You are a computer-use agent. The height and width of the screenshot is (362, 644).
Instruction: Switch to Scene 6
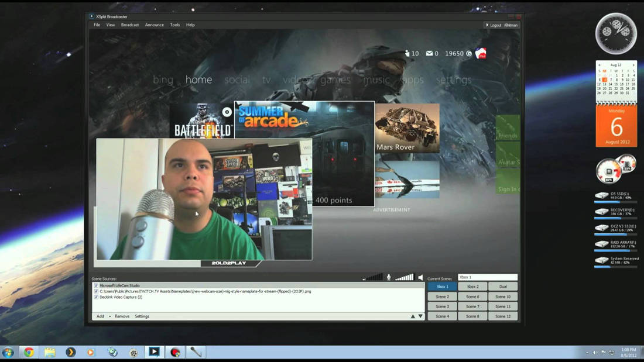[x=472, y=297]
